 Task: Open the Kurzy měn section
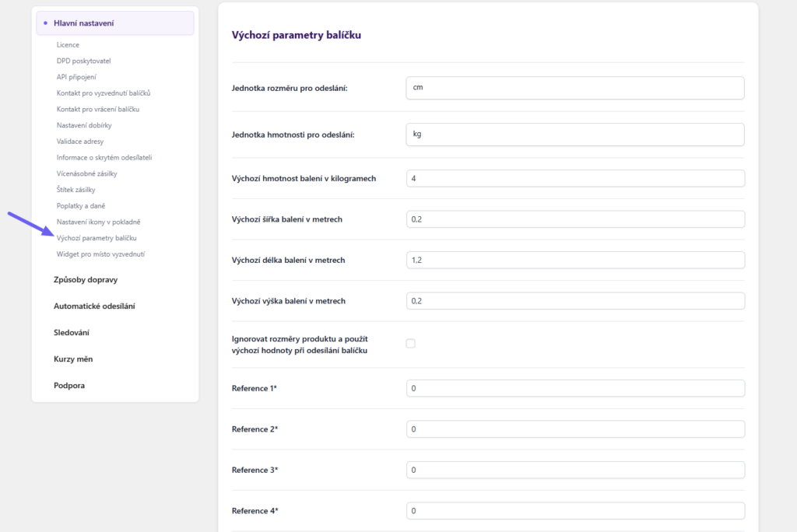[x=73, y=359]
